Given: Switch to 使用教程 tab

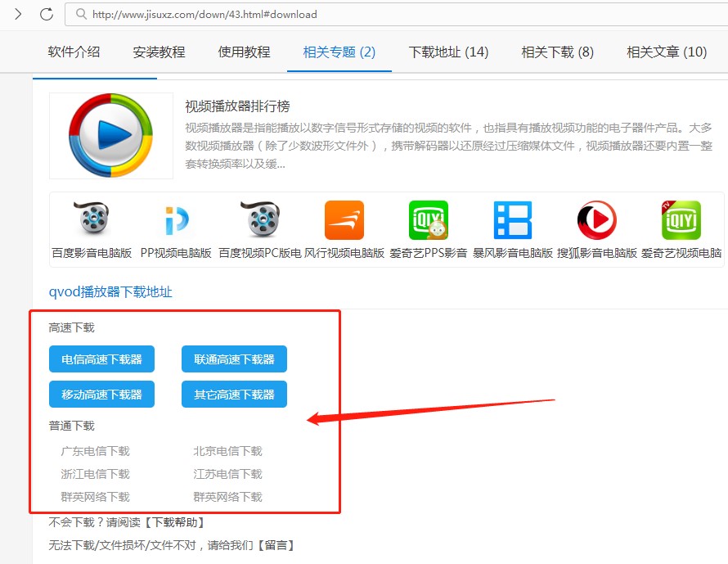Looking at the screenshot, I should coord(245,52).
